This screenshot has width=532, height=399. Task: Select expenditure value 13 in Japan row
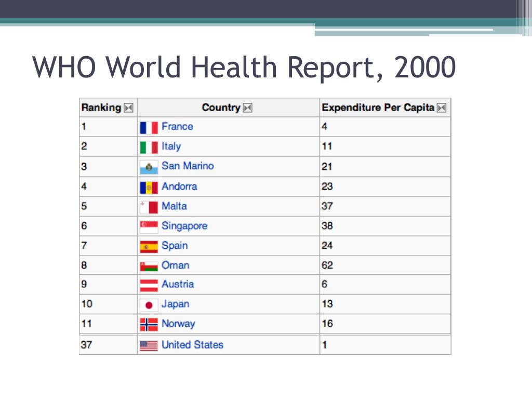pos(327,303)
